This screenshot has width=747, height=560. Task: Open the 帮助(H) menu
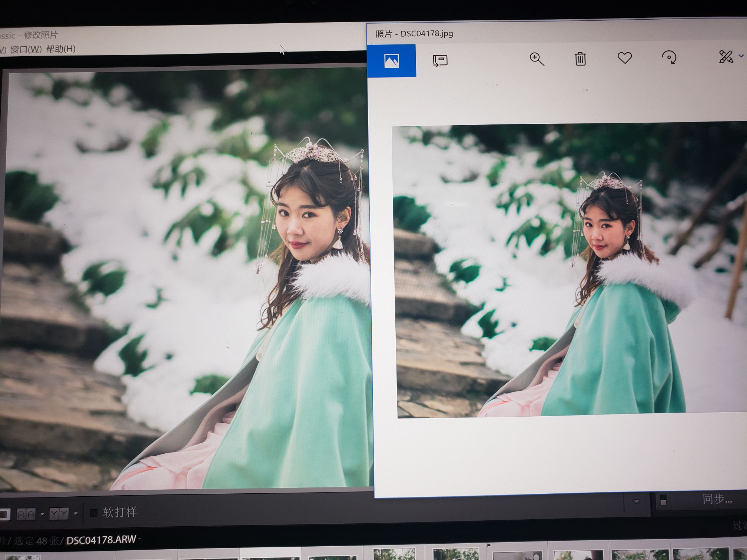61,49
